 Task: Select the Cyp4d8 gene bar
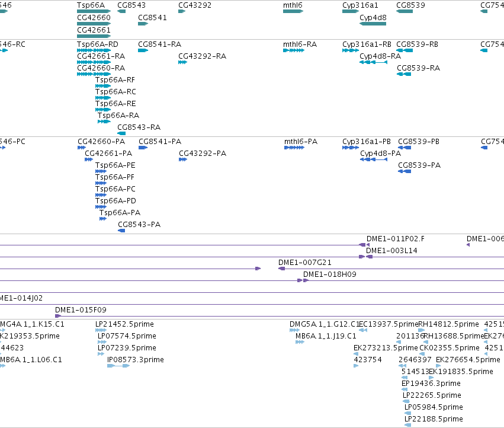[x=373, y=24]
